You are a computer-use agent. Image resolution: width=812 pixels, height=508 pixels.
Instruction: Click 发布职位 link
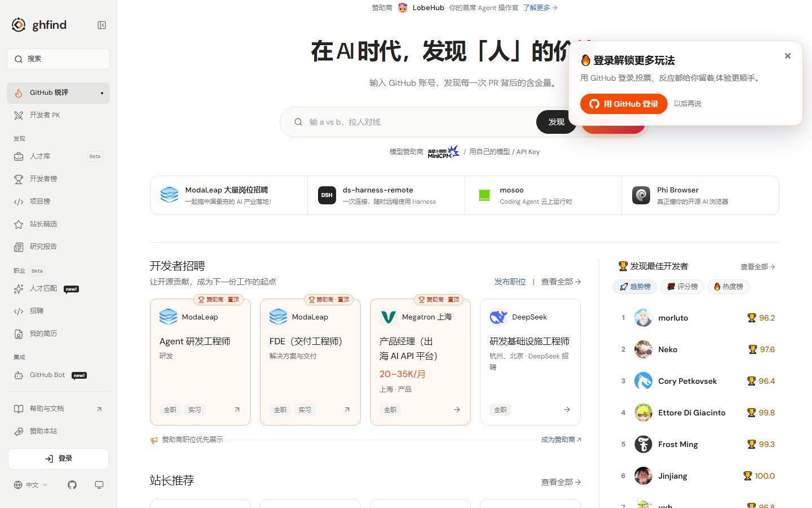[x=510, y=282]
